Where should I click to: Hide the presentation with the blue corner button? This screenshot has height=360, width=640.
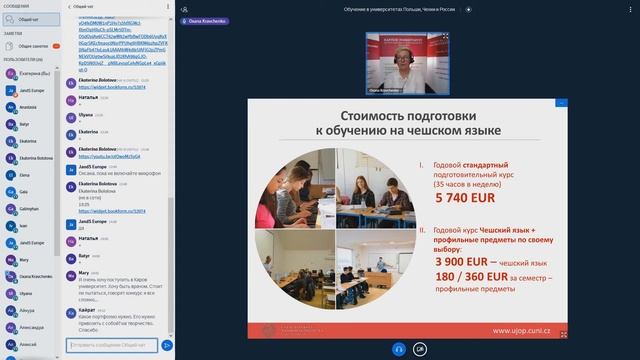tap(561, 103)
